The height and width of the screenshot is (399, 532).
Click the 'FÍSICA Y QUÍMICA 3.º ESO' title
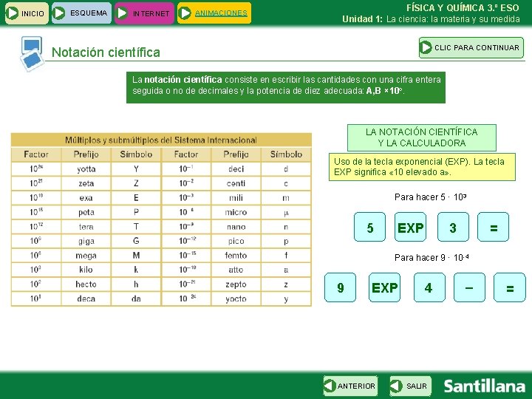(x=463, y=7)
